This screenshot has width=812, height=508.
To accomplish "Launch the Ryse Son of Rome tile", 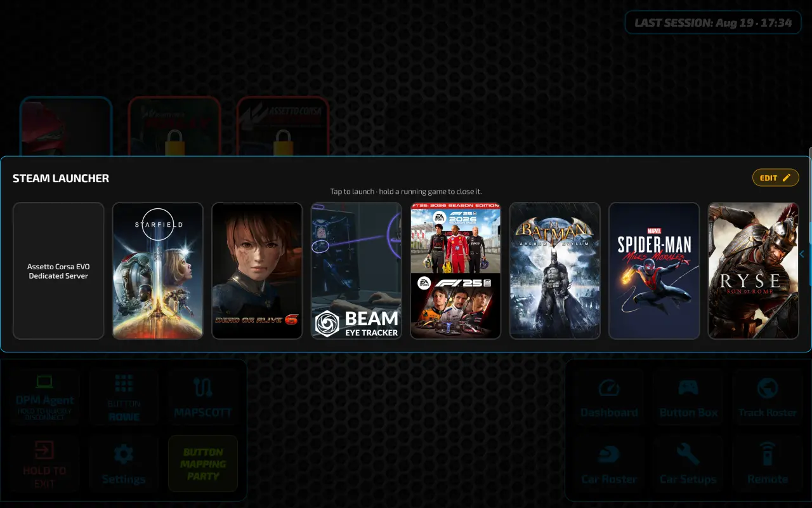I will 754,271.
